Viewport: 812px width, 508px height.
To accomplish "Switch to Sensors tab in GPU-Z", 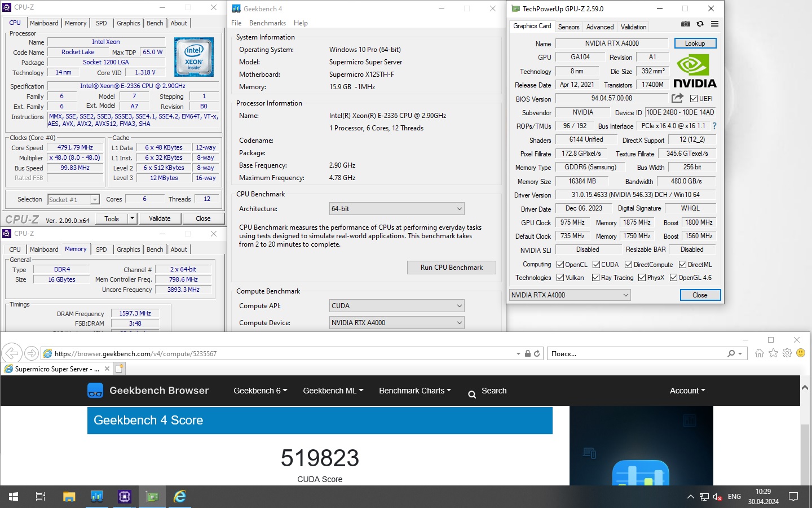I will point(568,27).
